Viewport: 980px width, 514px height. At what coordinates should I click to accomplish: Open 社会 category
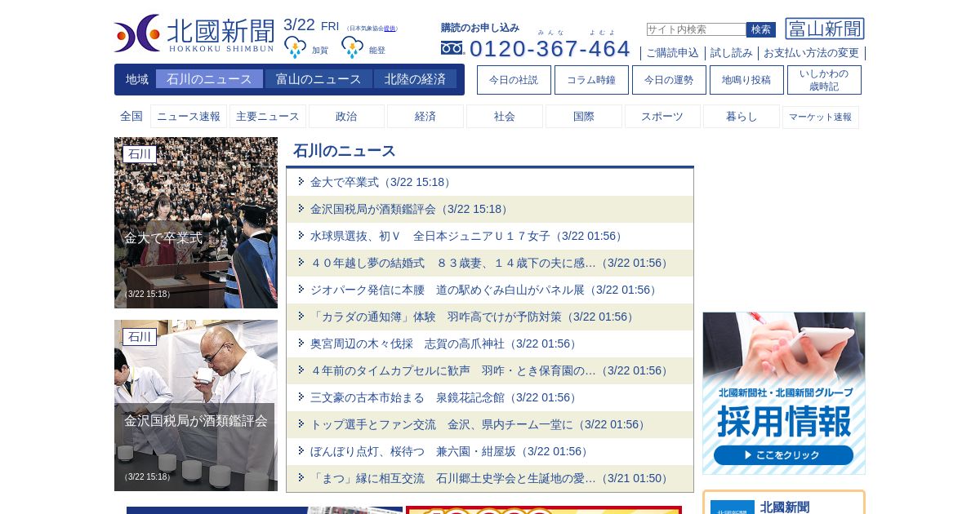click(x=505, y=117)
